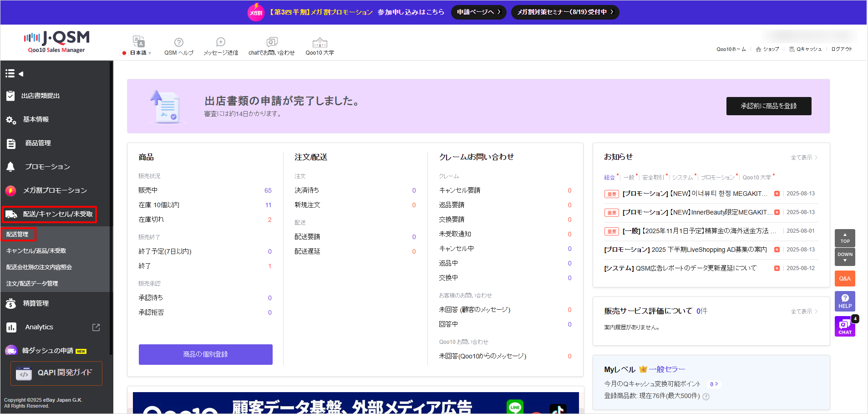Click the QSM Help question mark icon
868x414 pixels.
coord(179,42)
